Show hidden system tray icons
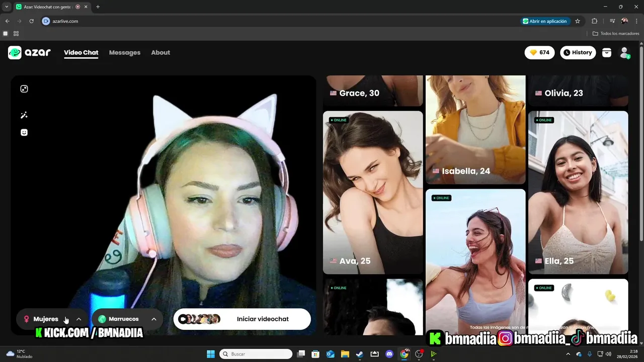644x362 pixels. (569, 354)
